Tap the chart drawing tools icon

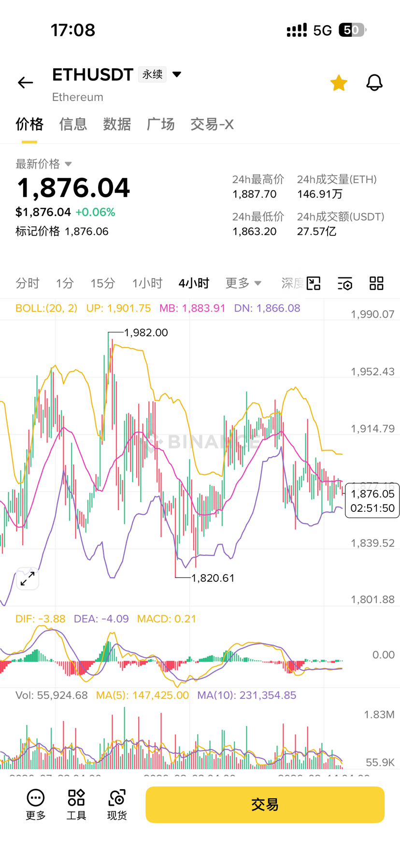[314, 283]
